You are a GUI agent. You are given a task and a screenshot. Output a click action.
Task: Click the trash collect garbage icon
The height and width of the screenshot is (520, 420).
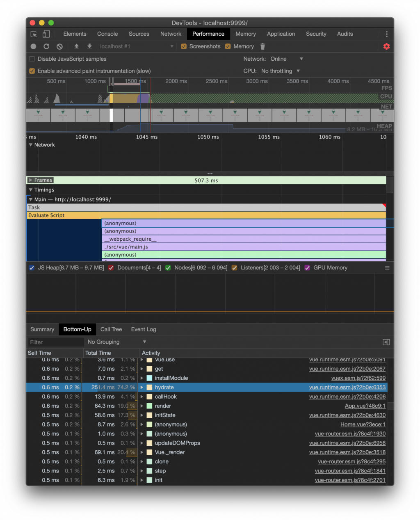tap(263, 46)
